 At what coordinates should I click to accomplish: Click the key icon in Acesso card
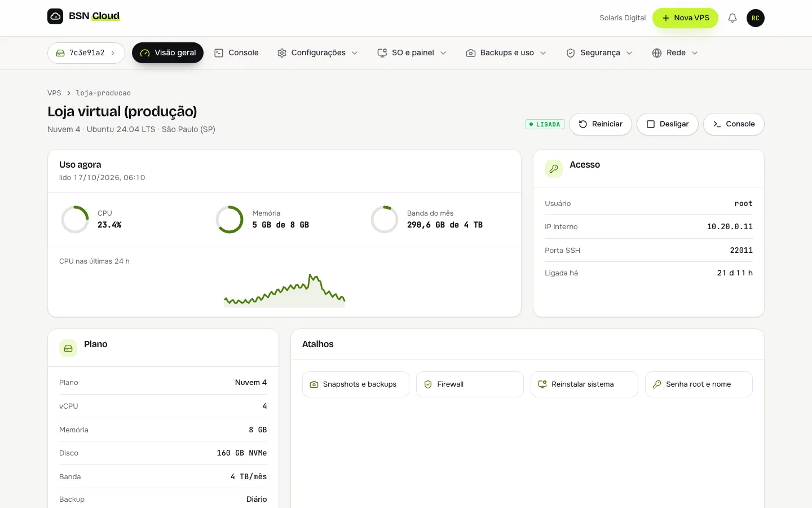(x=554, y=169)
